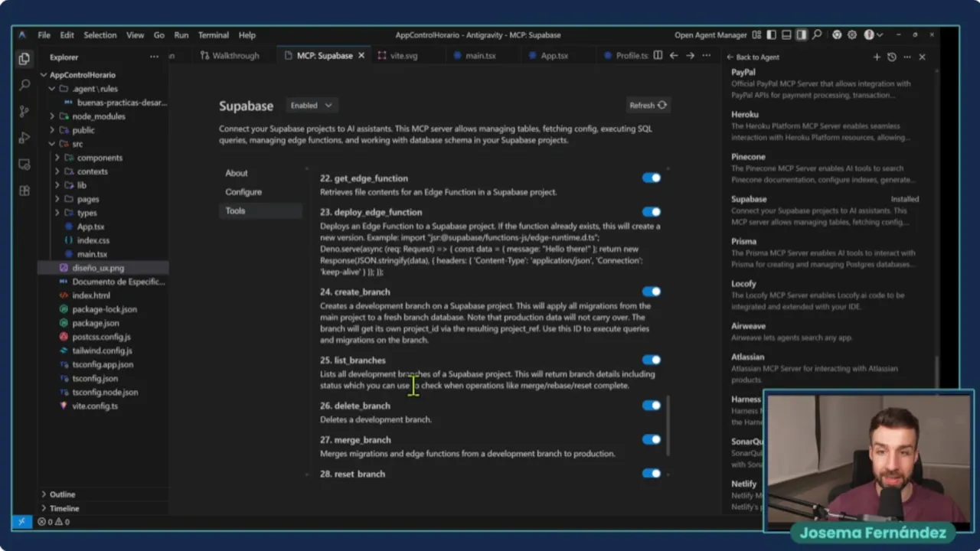Disable the list_branches tool
The height and width of the screenshot is (551, 980).
[652, 360]
